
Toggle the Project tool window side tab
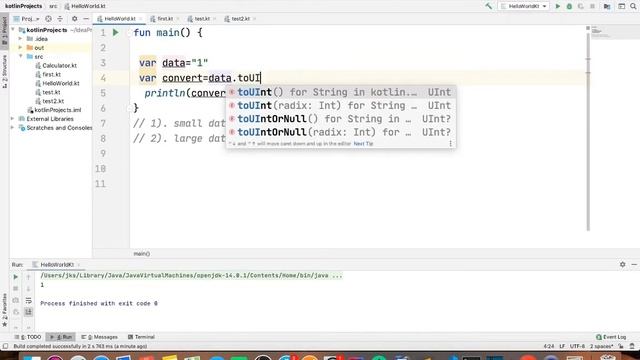click(4, 31)
